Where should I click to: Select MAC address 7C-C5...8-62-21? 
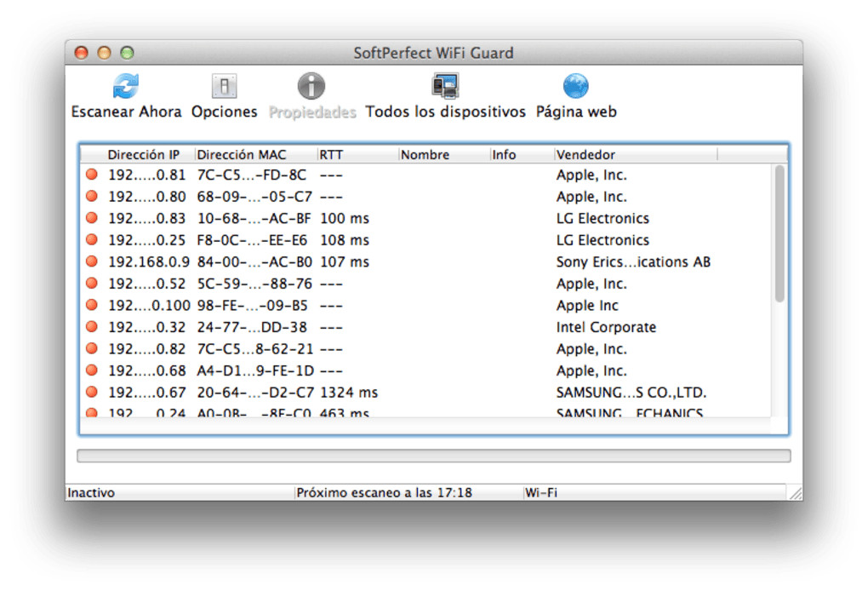click(x=255, y=349)
